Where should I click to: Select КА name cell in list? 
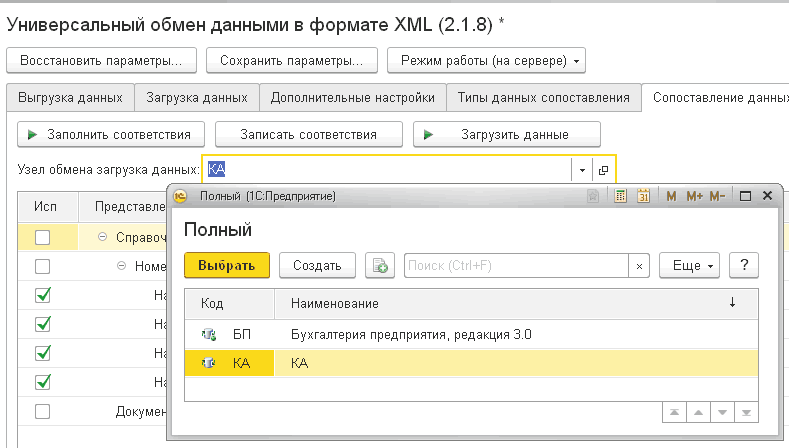click(x=516, y=363)
